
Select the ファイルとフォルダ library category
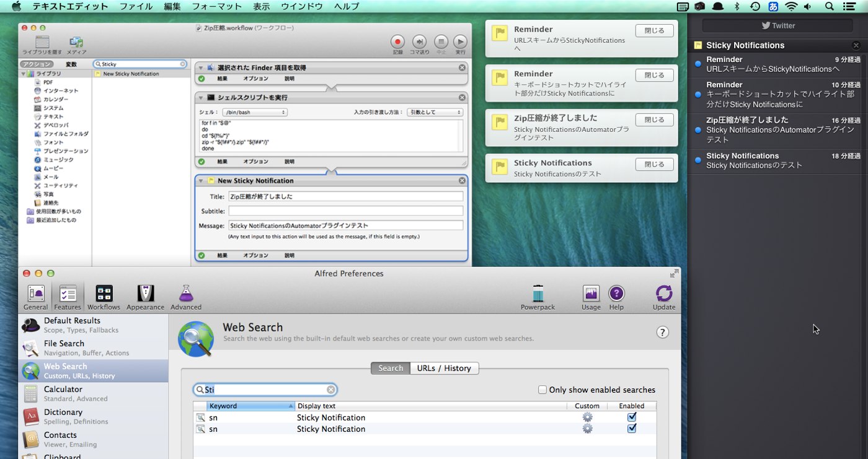point(66,134)
